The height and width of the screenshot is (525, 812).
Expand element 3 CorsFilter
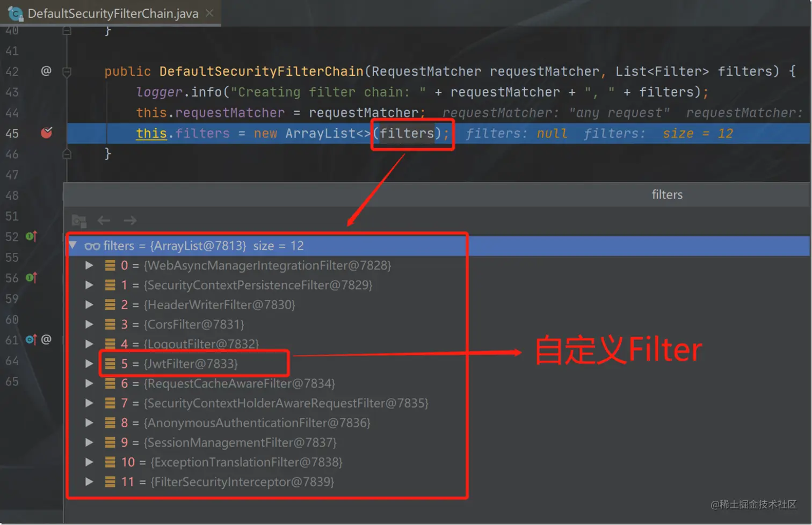pos(89,324)
